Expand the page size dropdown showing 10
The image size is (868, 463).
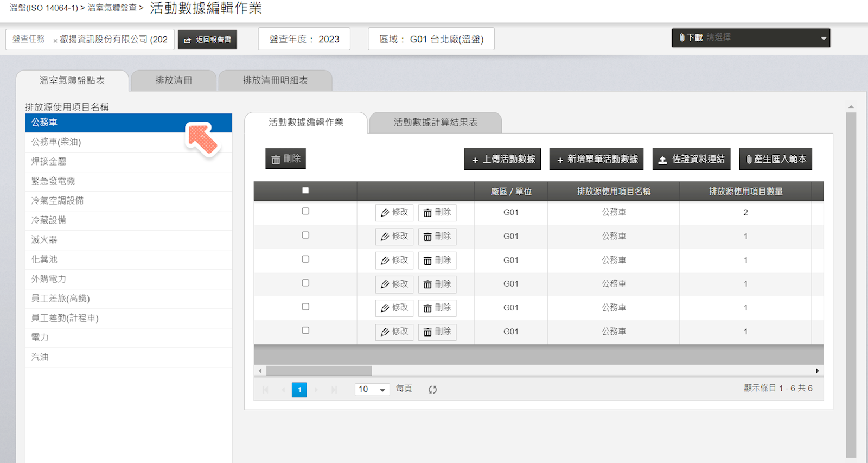[x=372, y=390]
